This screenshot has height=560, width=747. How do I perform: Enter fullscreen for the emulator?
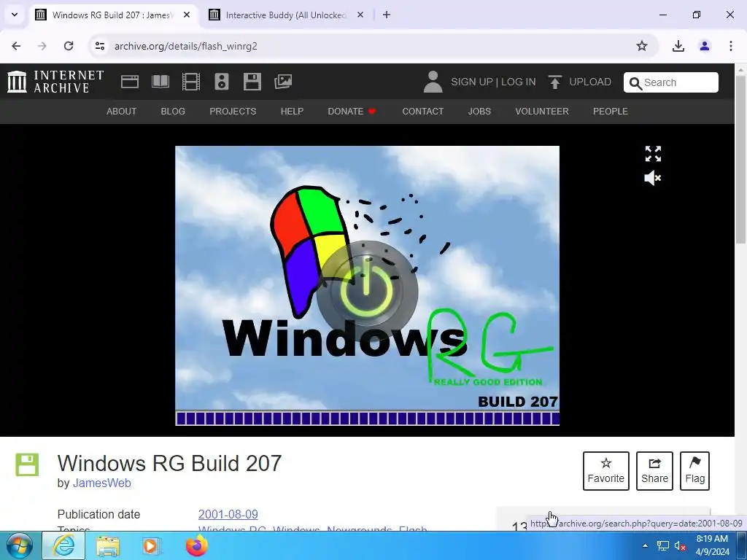click(653, 154)
